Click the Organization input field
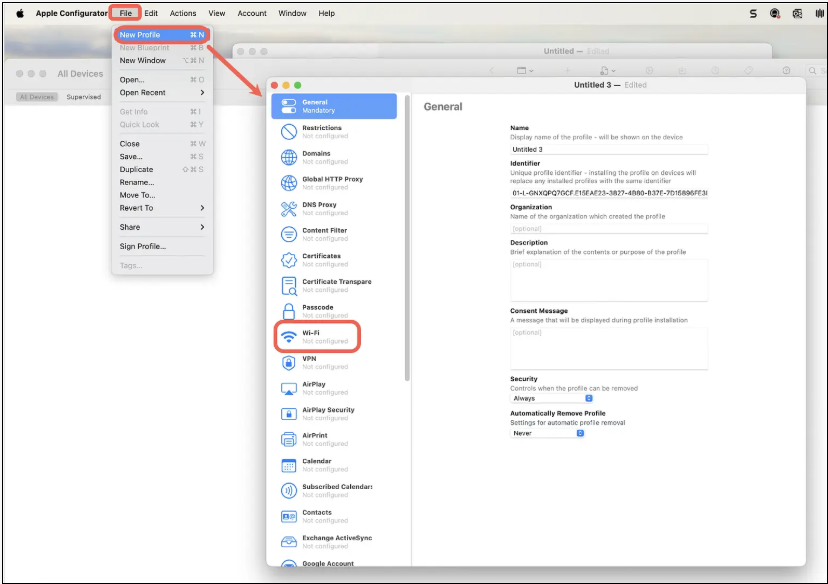Viewport: 828px width, 584px height. 608,228
